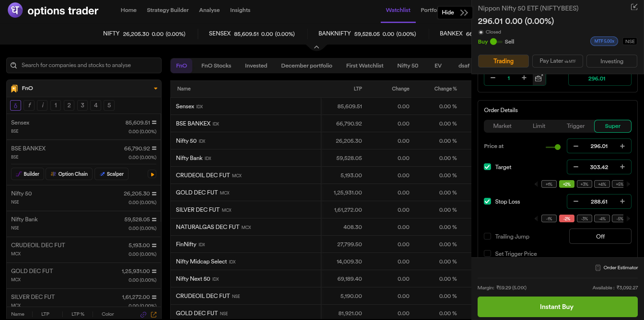Click the NSE exchange badge
The image size is (644, 320).
tap(630, 41)
